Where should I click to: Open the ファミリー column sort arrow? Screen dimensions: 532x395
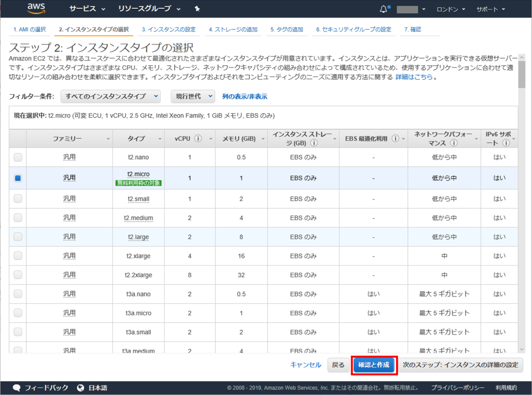(108, 139)
